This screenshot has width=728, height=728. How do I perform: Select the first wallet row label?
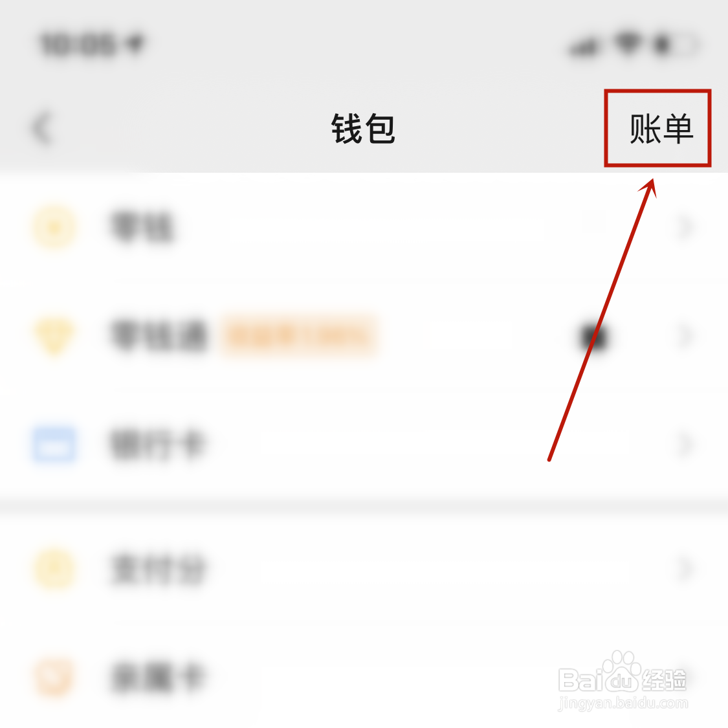coord(142,228)
